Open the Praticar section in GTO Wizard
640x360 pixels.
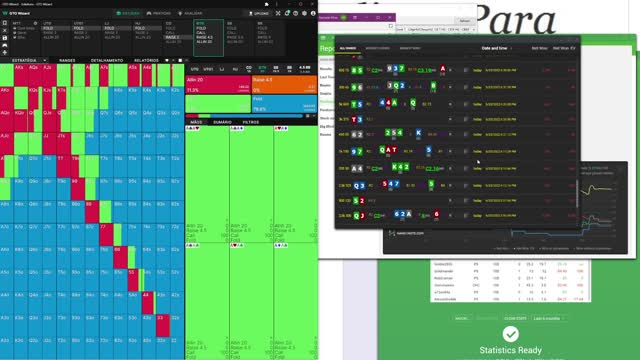coord(159,13)
